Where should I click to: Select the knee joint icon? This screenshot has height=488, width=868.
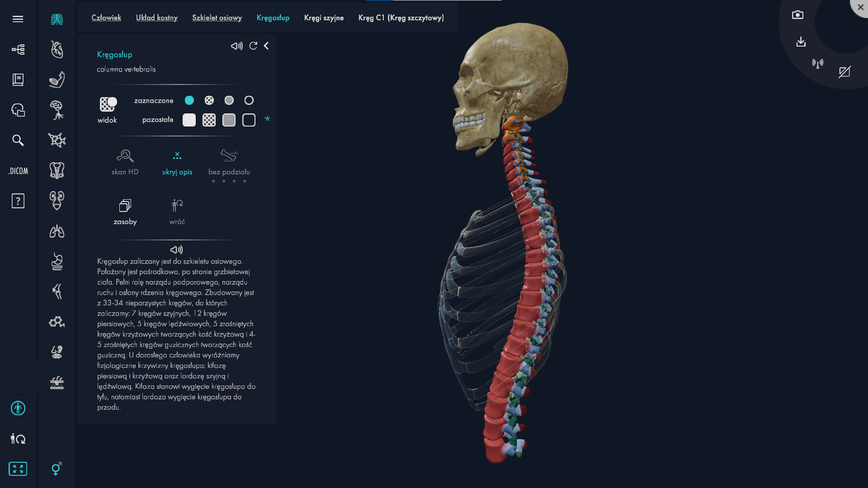(57, 291)
